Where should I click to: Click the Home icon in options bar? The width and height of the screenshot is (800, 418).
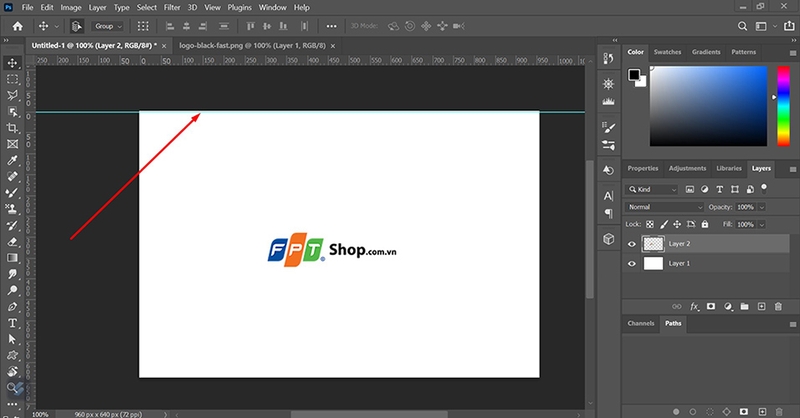click(18, 26)
